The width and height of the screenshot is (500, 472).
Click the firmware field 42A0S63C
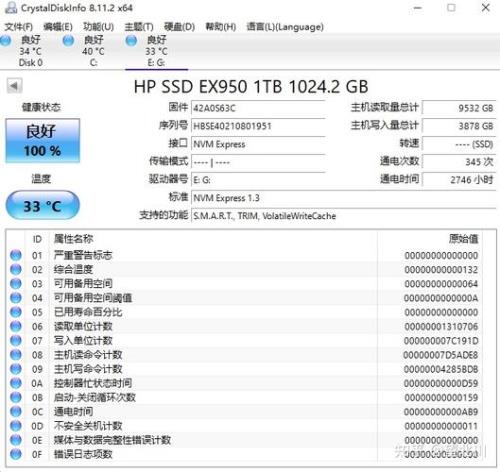(258, 108)
